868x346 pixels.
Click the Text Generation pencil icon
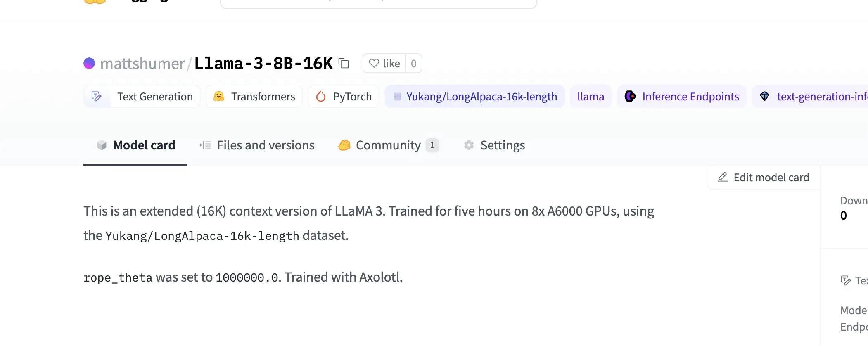(x=97, y=96)
